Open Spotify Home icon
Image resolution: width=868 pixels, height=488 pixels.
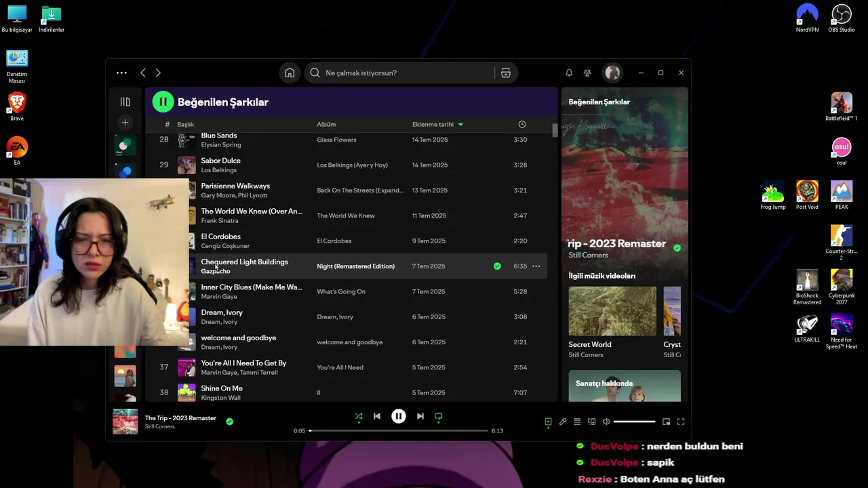pos(290,73)
